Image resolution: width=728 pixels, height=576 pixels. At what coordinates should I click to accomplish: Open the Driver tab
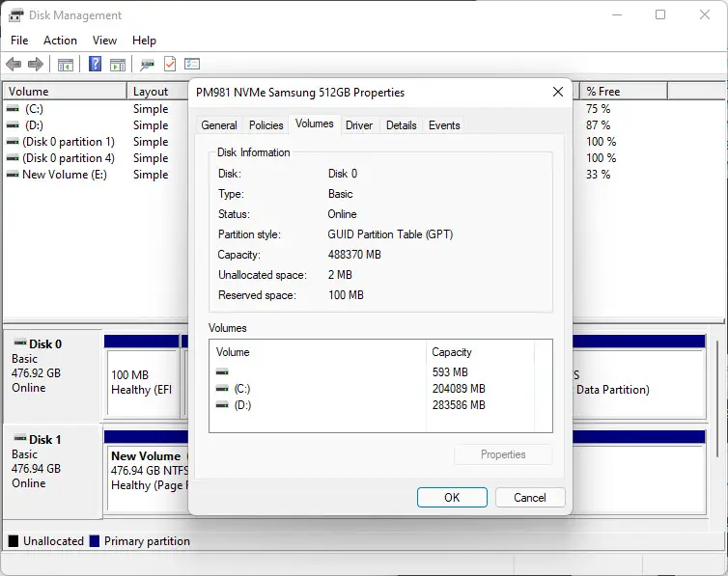pos(359,125)
